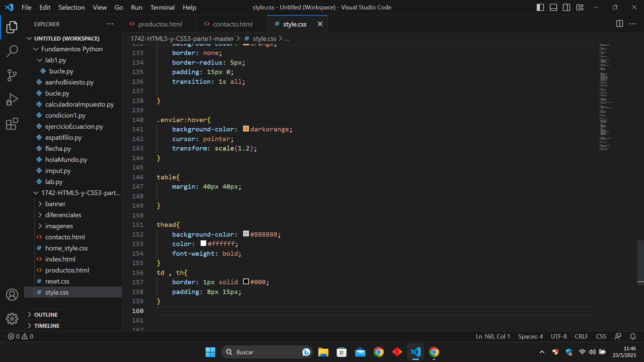
Task: Open the #ffffff color swatch picker
Action: coord(203,243)
